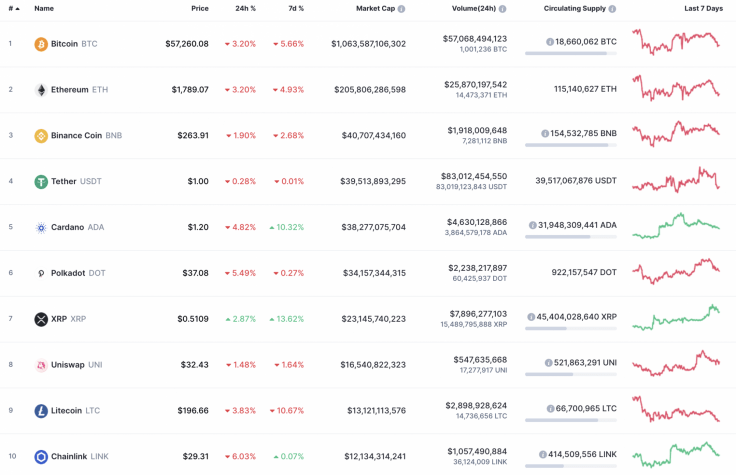Open the Polkadot coin page link
This screenshot has width=736, height=475.
[x=68, y=273]
